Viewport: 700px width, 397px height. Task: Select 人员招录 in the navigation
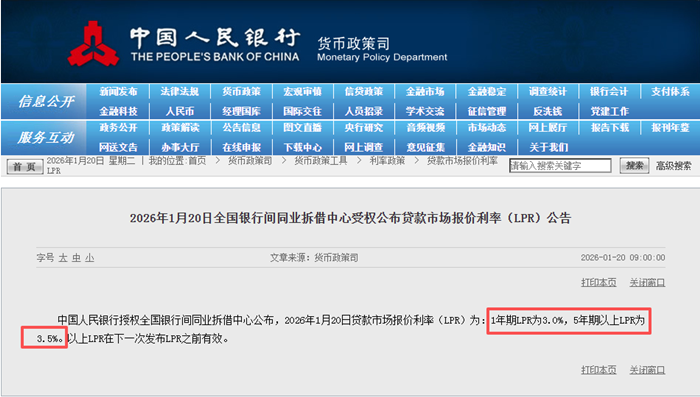[x=364, y=111]
